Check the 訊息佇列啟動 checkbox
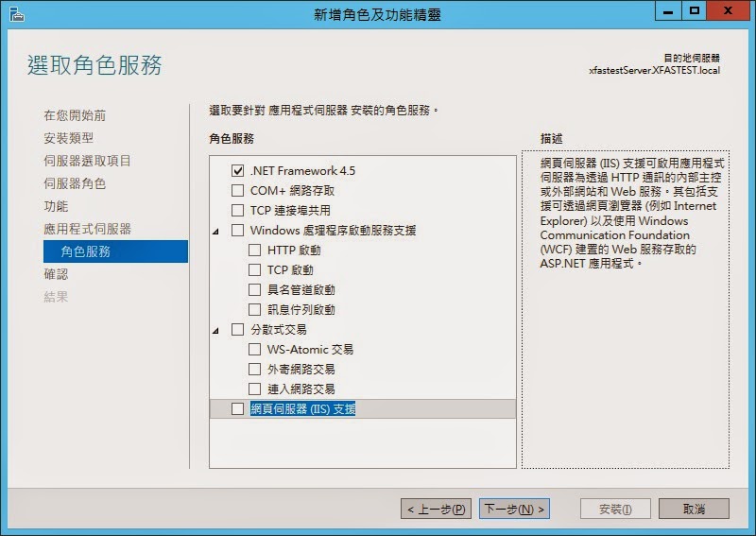 pos(254,309)
